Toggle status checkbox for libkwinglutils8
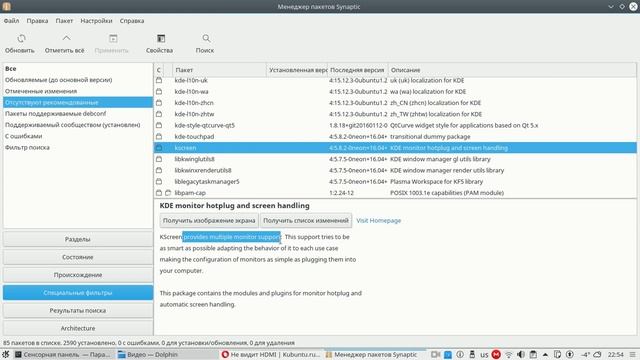This screenshot has height=360, width=640. [159, 159]
